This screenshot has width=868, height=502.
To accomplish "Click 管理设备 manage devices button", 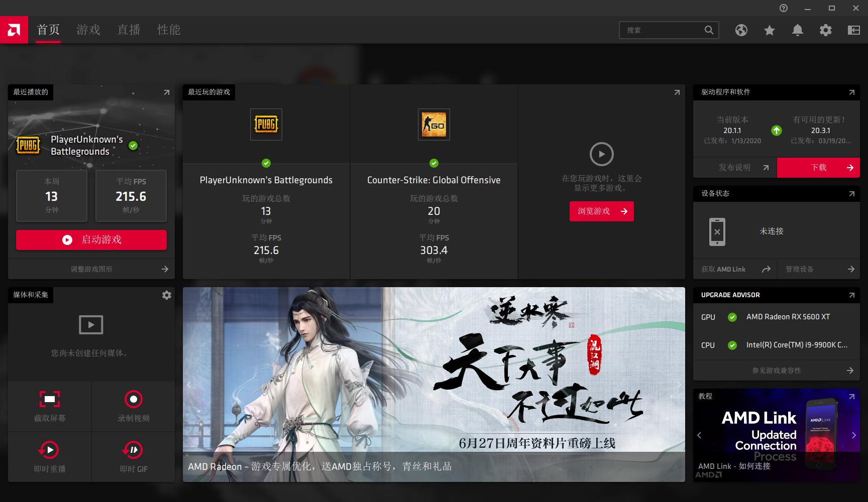I will tap(819, 269).
